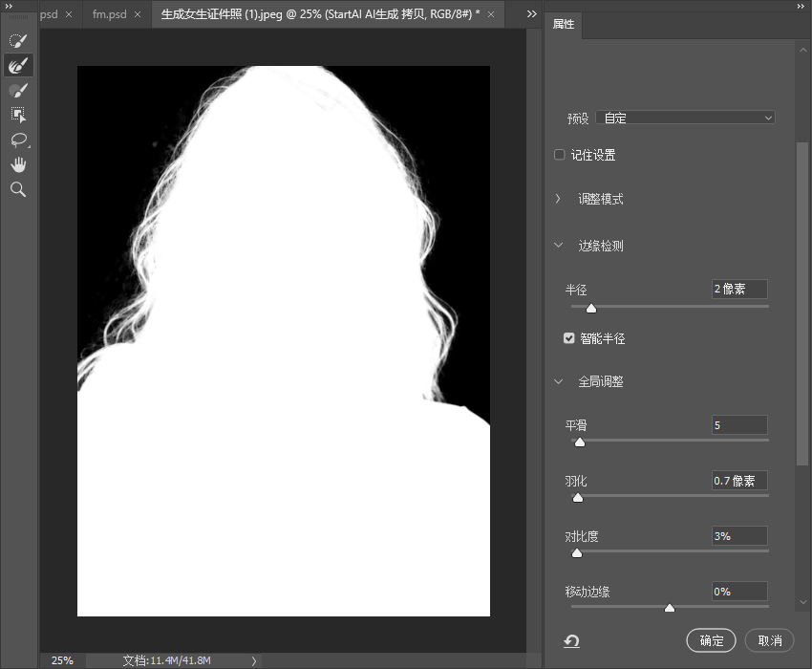Click the 平滑 slider handle
This screenshot has width=812, height=669.
580,442
